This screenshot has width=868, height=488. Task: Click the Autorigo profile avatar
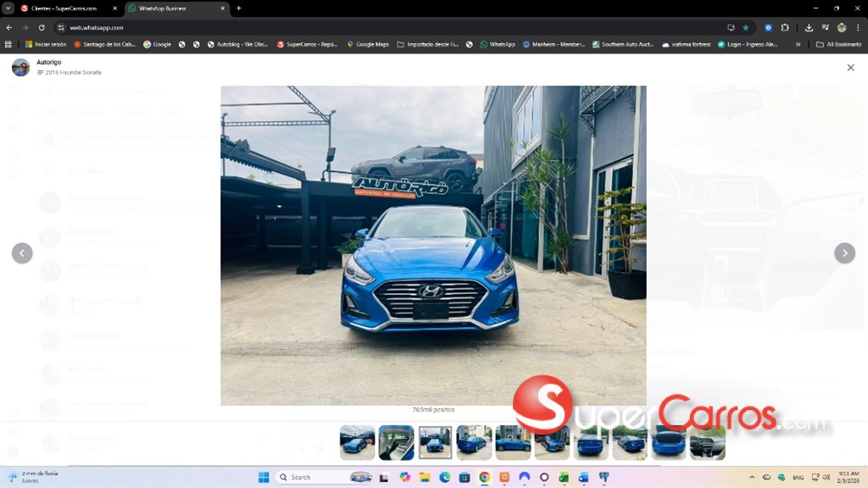(20, 68)
